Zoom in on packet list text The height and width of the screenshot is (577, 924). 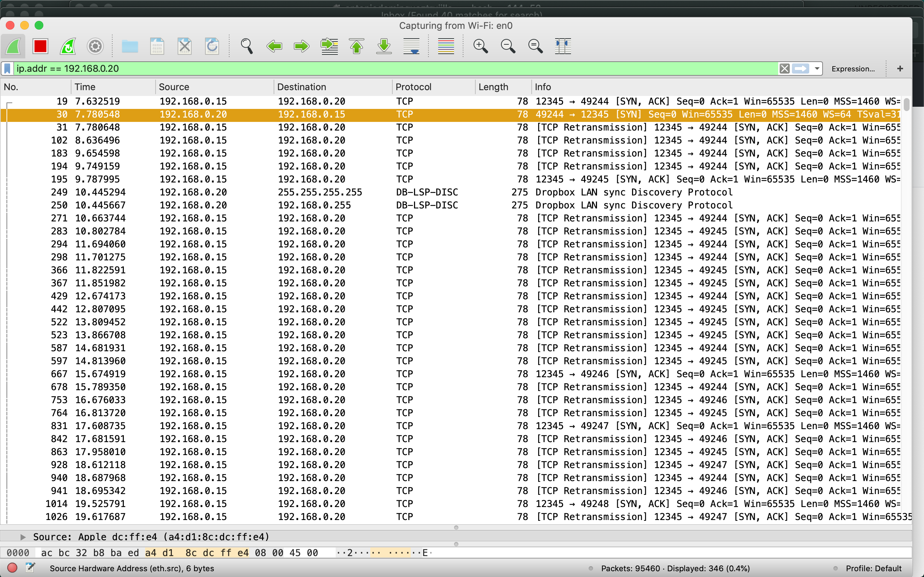(480, 46)
